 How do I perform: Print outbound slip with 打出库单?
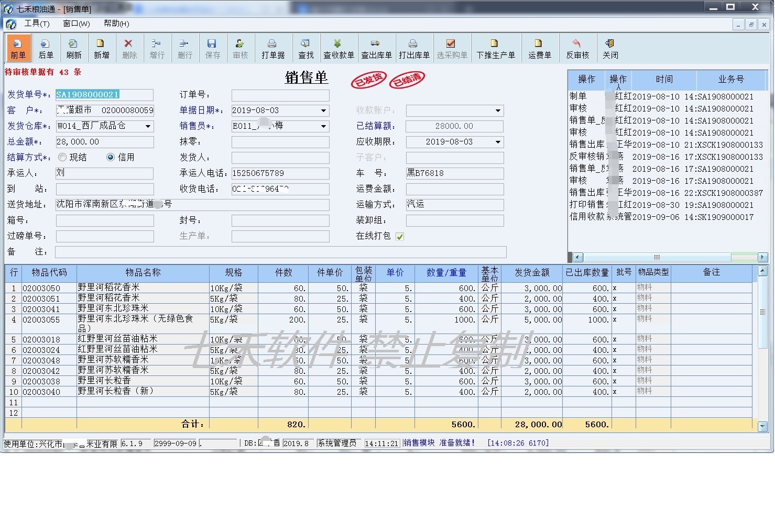(x=414, y=49)
